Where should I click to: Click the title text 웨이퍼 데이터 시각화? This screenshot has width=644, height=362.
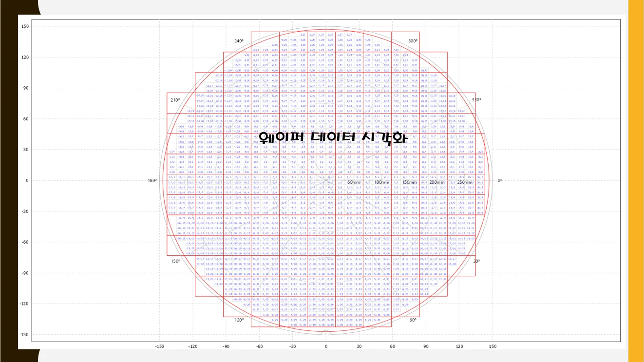point(333,138)
